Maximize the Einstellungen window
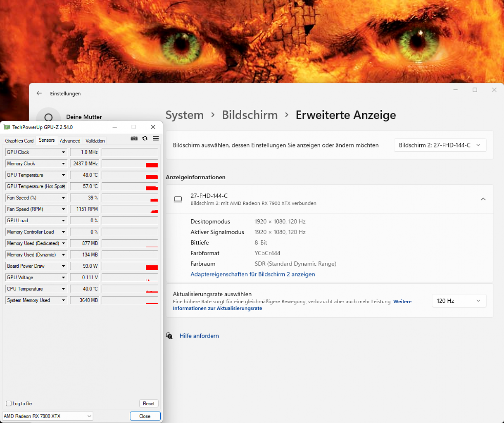This screenshot has width=504, height=423. coord(475,90)
